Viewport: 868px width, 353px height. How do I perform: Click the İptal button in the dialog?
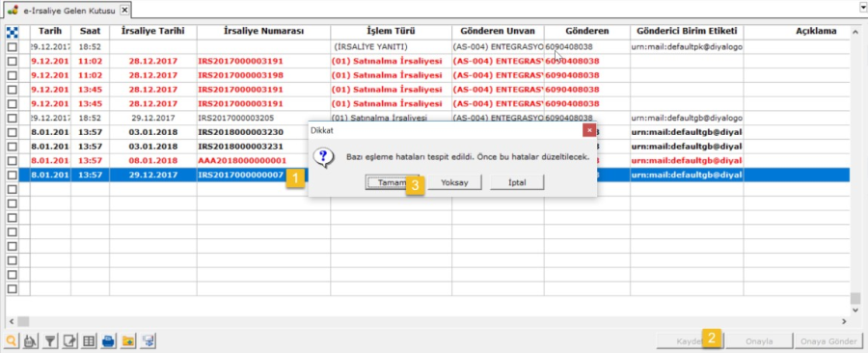tap(517, 182)
